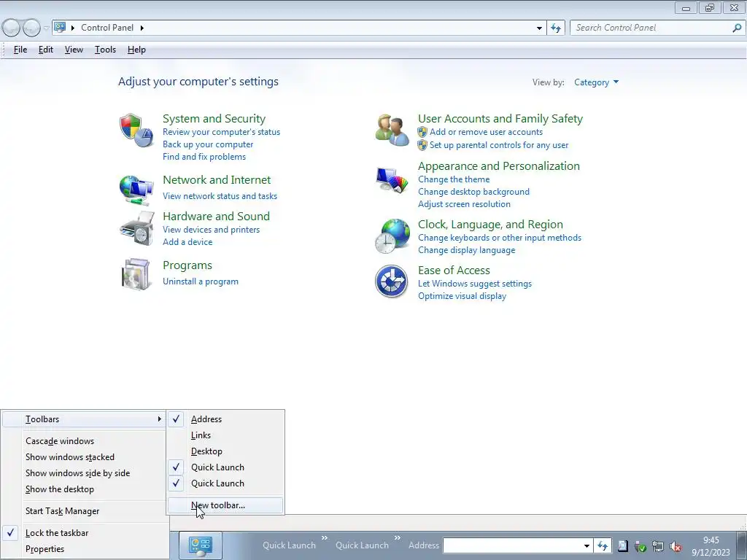
Task: Open Appearance and Personalization monitor icon
Action: [392, 180]
